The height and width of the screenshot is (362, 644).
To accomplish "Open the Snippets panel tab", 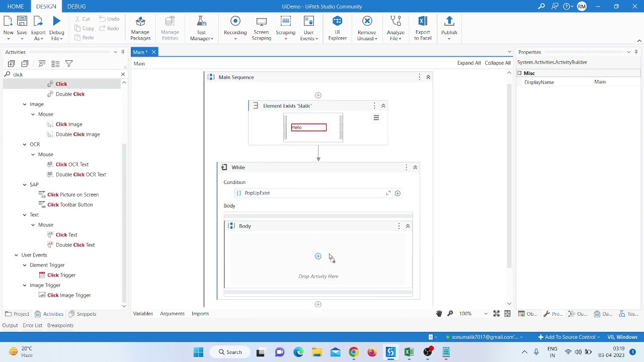I will tap(83, 314).
